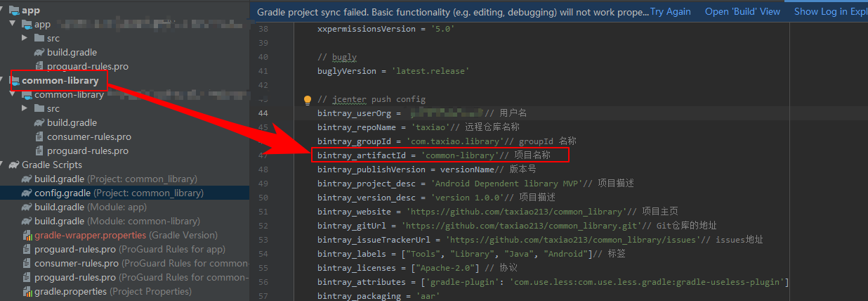
Task: Click the Show Log in Explorer link
Action: [x=831, y=11]
